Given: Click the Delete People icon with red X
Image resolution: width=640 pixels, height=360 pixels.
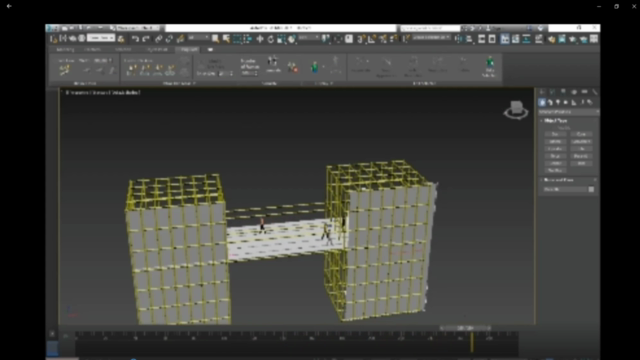Looking at the screenshot, I should click(x=292, y=67).
